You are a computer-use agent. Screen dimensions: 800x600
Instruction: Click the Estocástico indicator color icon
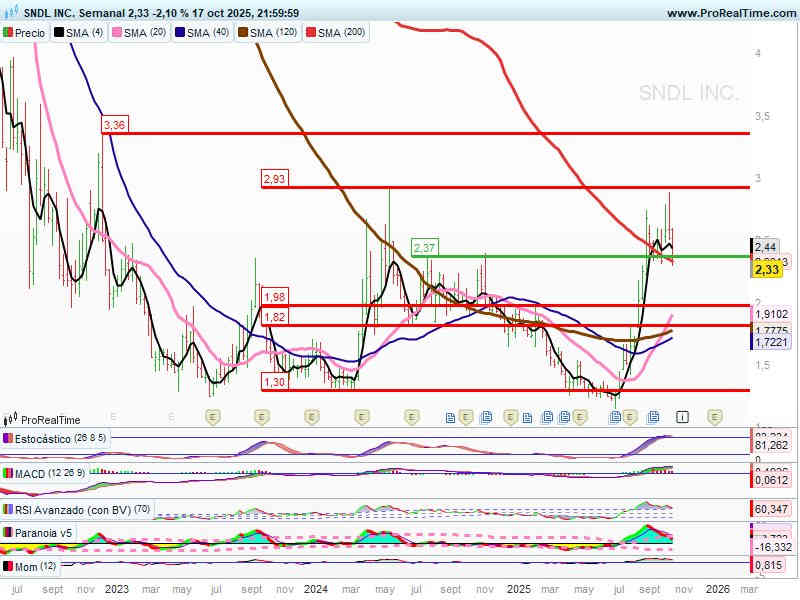pyautogui.click(x=8, y=439)
